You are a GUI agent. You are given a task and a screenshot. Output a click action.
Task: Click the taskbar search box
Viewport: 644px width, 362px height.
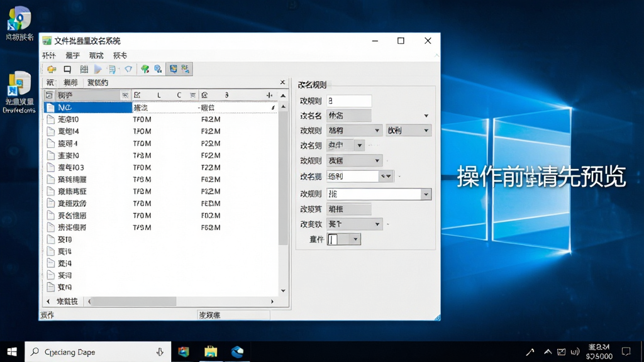97,352
